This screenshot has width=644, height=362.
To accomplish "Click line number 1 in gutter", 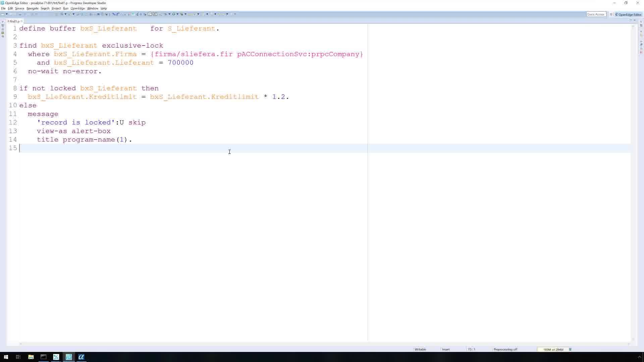I will [x=15, y=28].
